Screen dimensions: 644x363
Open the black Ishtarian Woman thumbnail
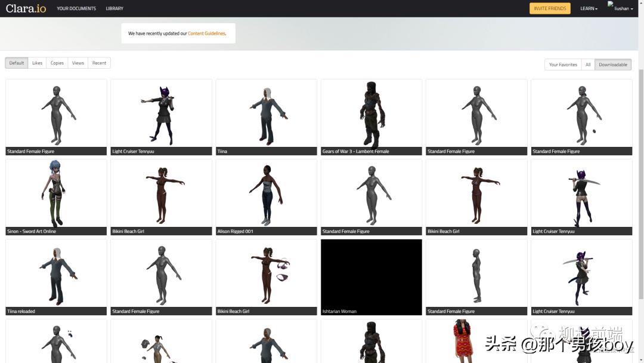[x=371, y=274]
